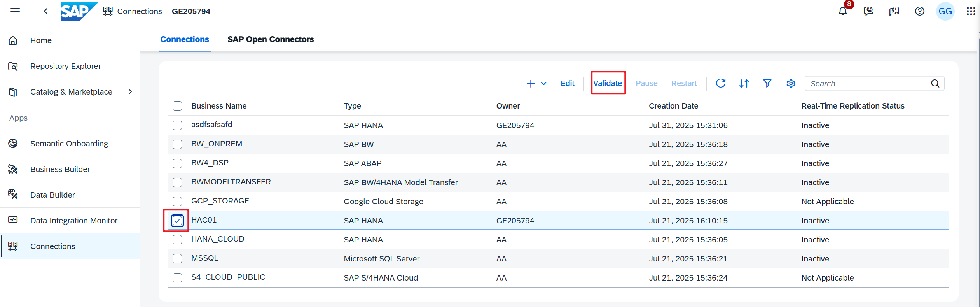This screenshot has width=980, height=307.
Task: Switch to SAP Open Connectors tab
Action: tap(271, 39)
